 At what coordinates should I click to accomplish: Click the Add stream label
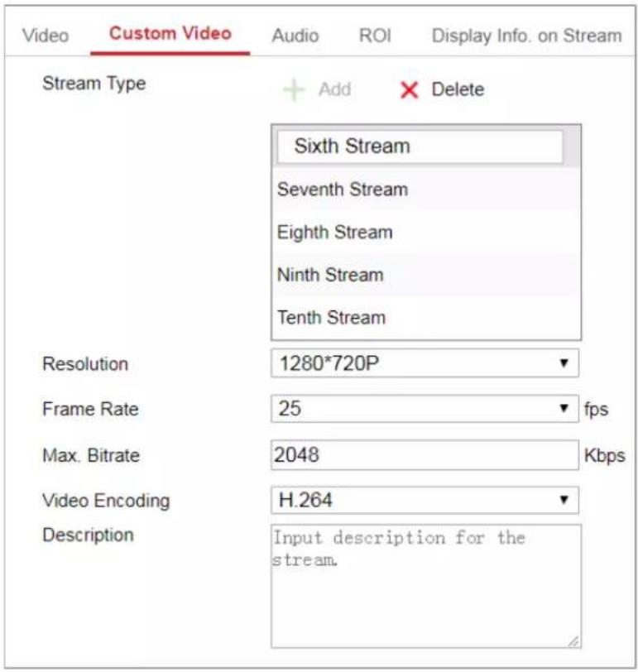click(x=334, y=89)
